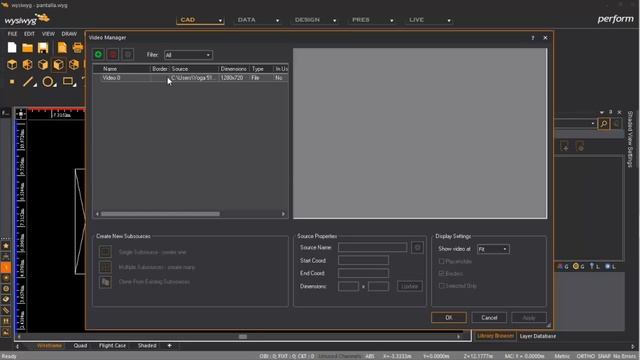Select the Point draw tool
Screen dimensions: 640x360
[12, 82]
